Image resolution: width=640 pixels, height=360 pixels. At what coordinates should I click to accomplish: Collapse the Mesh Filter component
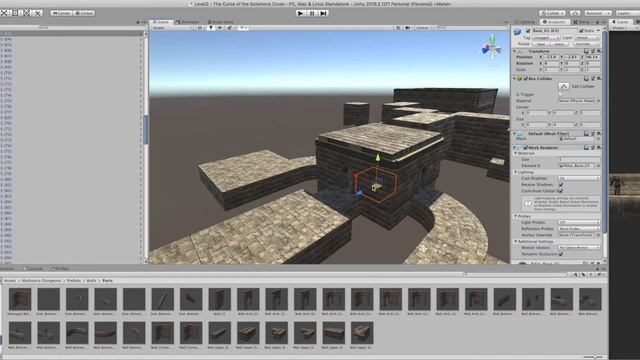click(x=515, y=133)
